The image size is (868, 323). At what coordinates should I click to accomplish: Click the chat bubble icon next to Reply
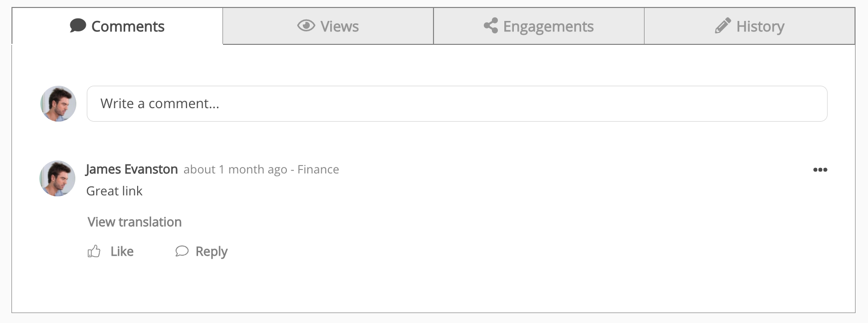182,252
